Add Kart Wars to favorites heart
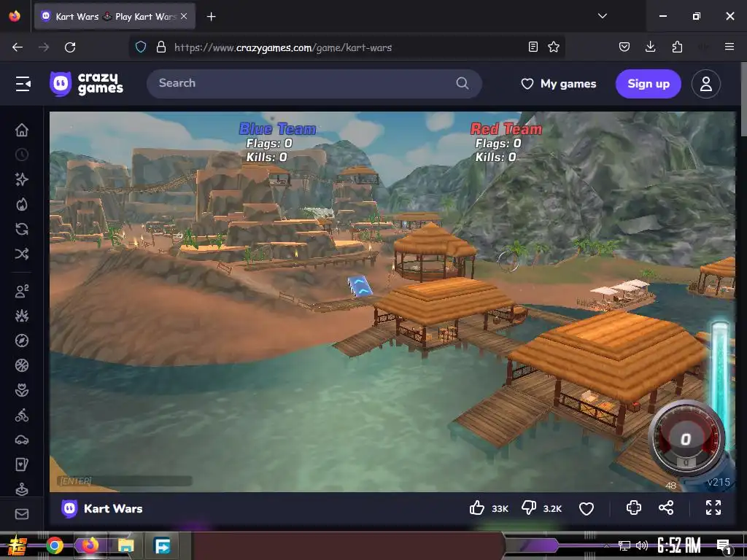 click(587, 508)
